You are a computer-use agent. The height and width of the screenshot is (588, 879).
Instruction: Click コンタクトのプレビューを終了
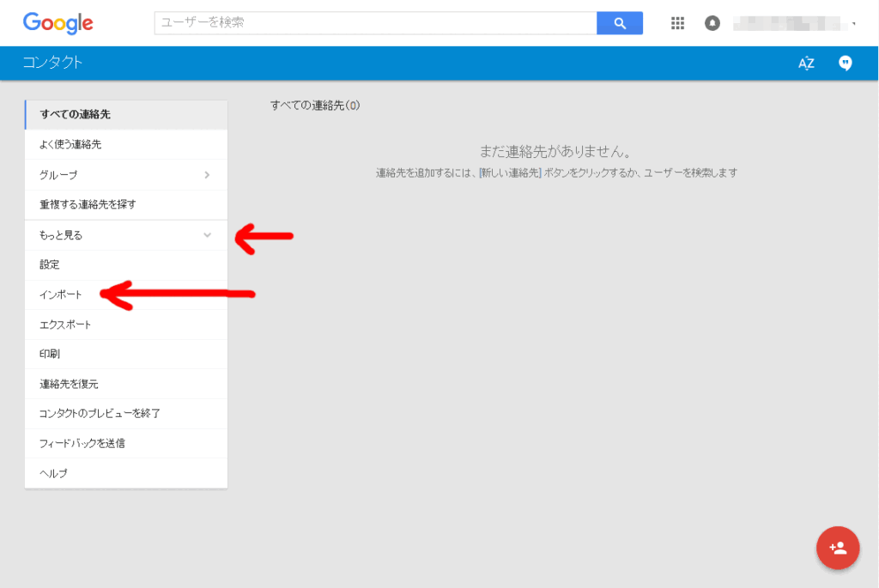[100, 414]
